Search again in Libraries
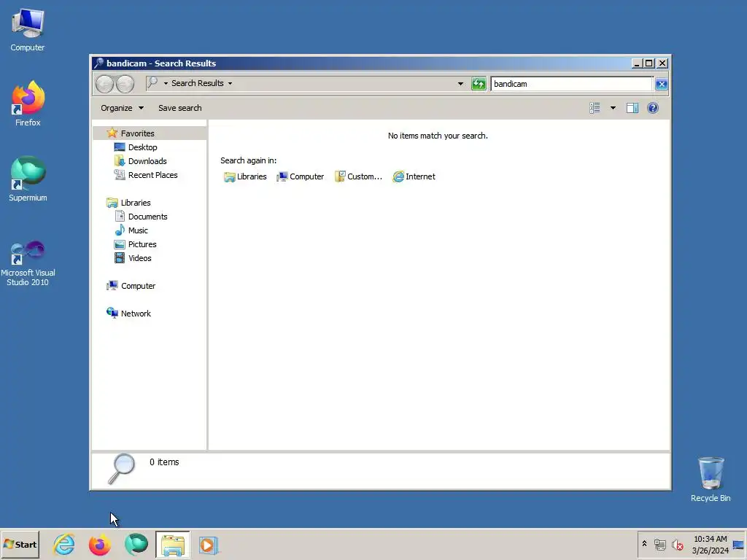The height and width of the screenshot is (560, 747). tap(245, 176)
